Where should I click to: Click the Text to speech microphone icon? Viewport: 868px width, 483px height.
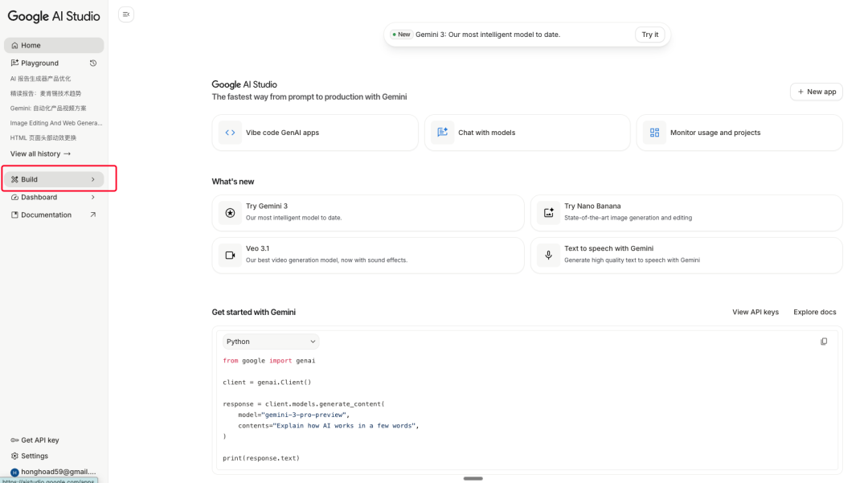548,255
